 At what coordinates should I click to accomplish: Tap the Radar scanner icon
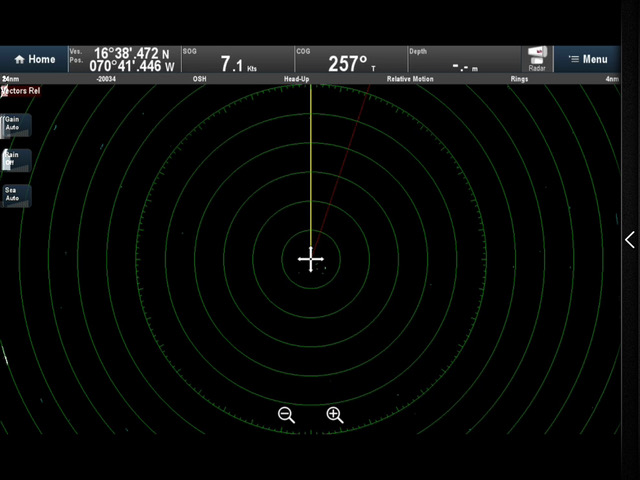tap(537, 59)
